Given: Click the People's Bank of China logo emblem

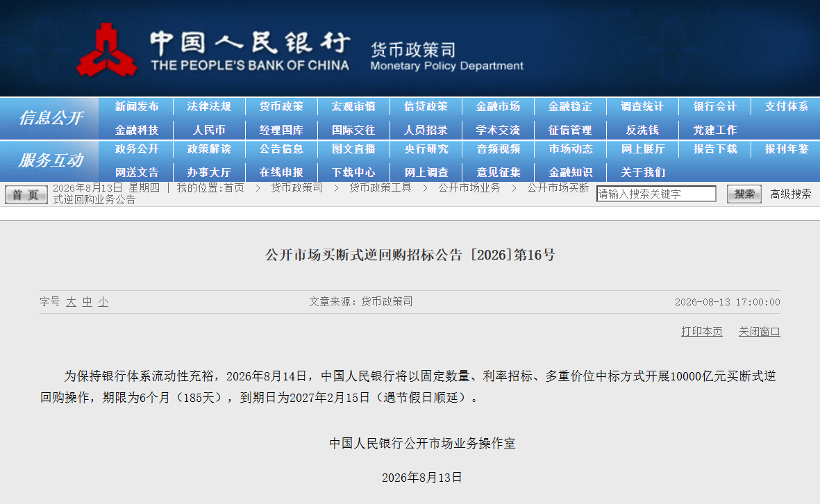Looking at the screenshot, I should click(x=107, y=50).
